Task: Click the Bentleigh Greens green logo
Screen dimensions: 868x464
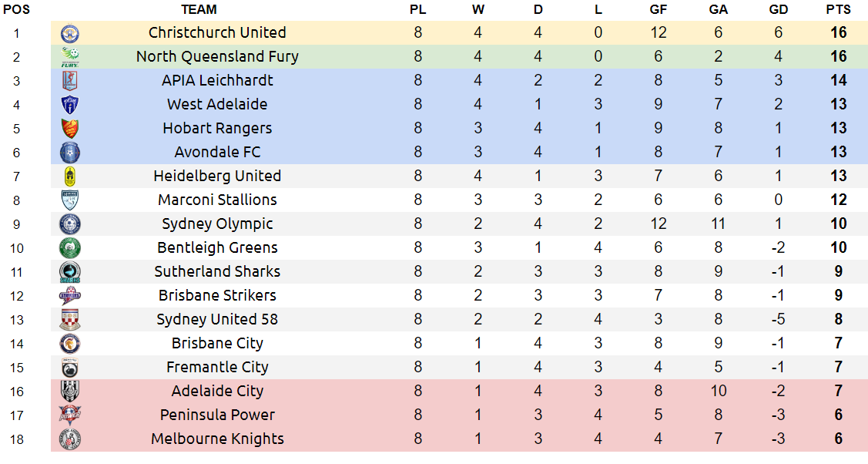Action: click(x=70, y=248)
